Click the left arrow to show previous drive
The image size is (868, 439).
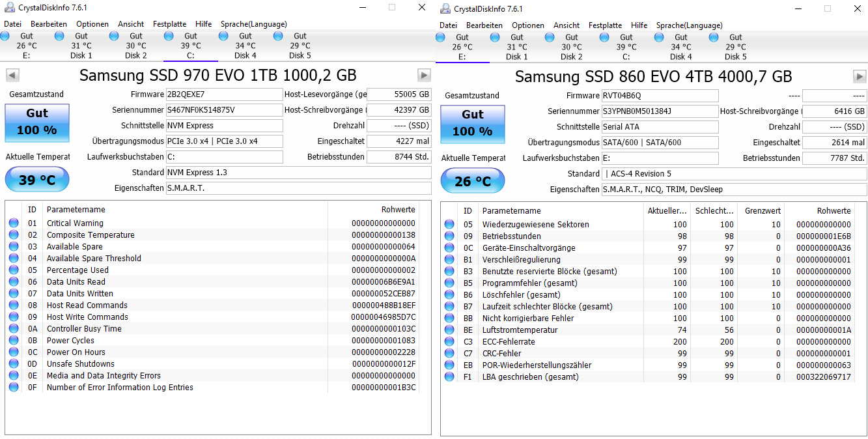[x=12, y=75]
